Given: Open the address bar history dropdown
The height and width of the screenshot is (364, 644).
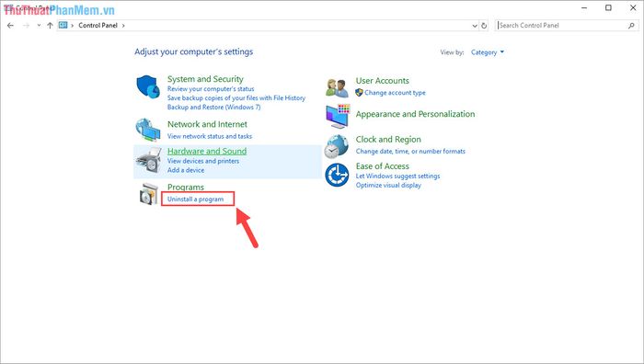Looking at the screenshot, I should (475, 26).
